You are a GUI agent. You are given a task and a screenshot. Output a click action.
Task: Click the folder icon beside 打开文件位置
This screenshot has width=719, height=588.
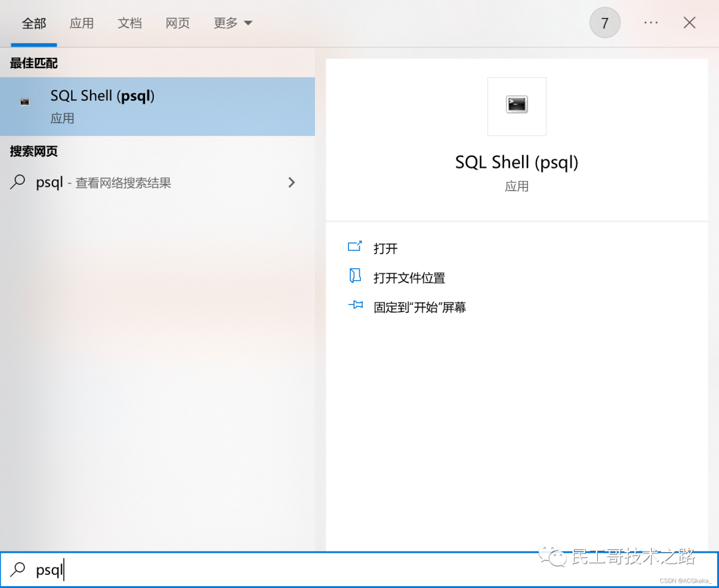pos(355,277)
